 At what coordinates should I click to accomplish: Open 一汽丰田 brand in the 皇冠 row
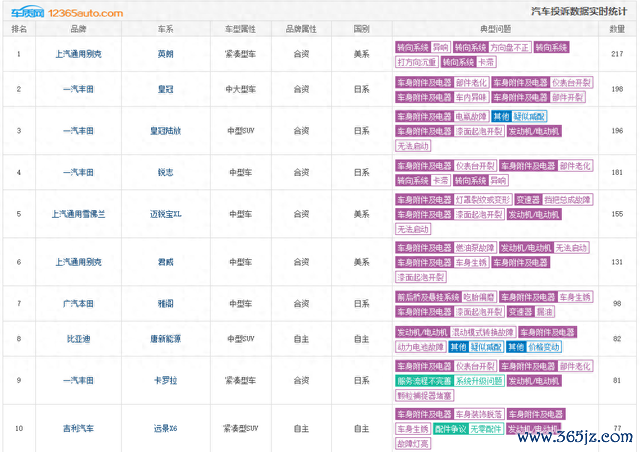click(x=78, y=89)
